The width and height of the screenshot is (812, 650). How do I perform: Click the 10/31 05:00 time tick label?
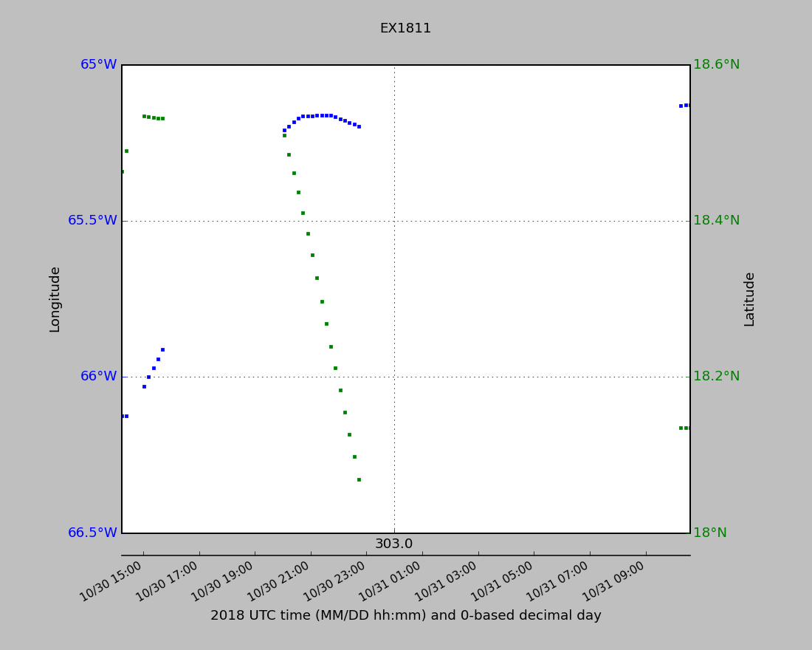(502, 582)
